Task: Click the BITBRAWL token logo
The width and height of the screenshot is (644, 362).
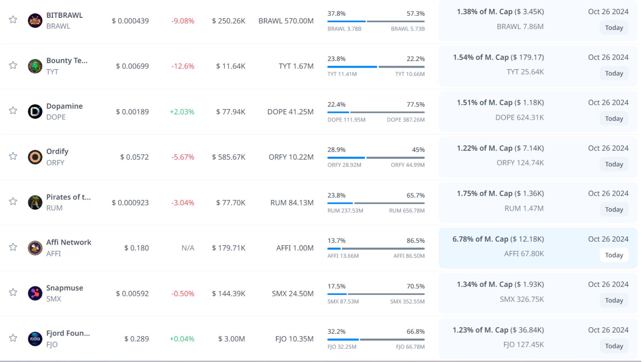Action: coord(35,21)
